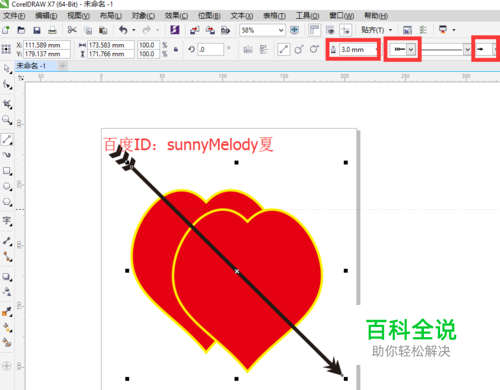Select the Pick tool
500x390 pixels.
pyautogui.click(x=7, y=69)
